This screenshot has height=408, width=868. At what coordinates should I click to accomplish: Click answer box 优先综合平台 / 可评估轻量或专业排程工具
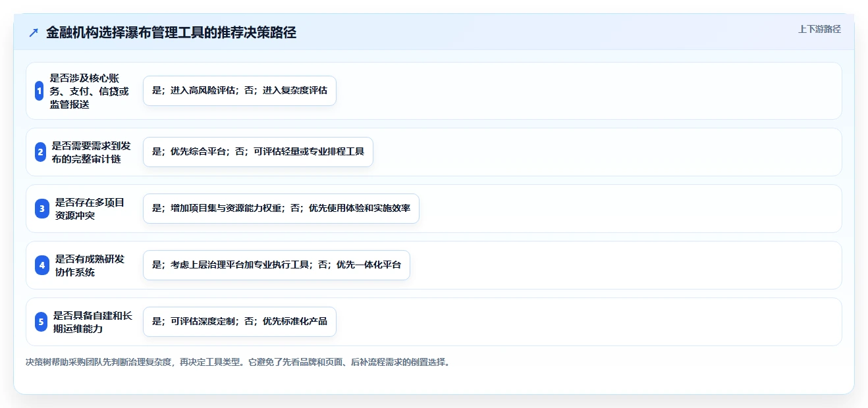[258, 152]
